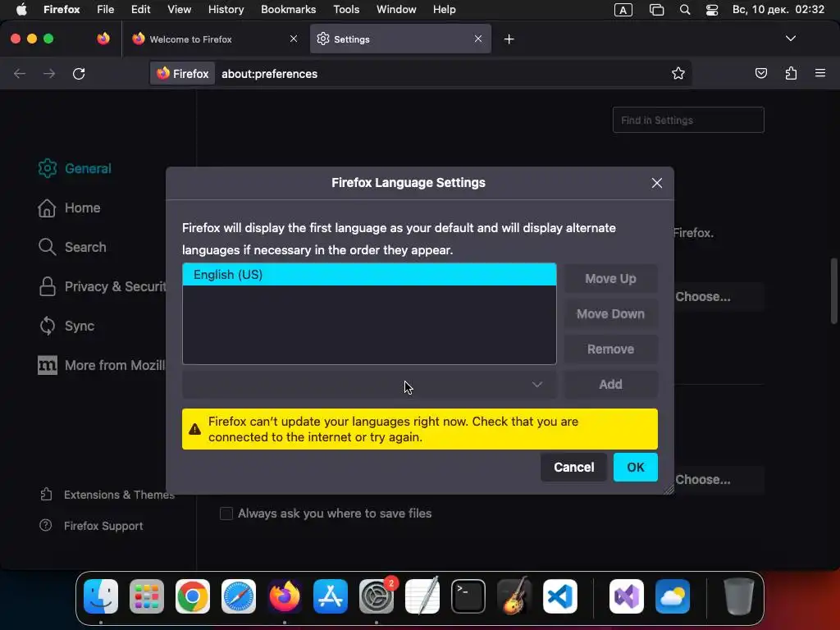The height and width of the screenshot is (630, 840).
Task: Open App Store from the Dock
Action: click(x=331, y=596)
